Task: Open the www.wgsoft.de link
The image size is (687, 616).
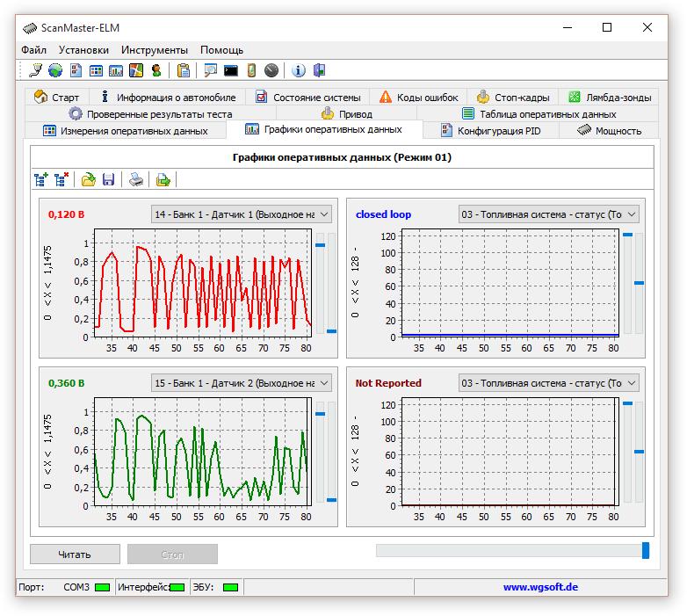Action: 540,587
